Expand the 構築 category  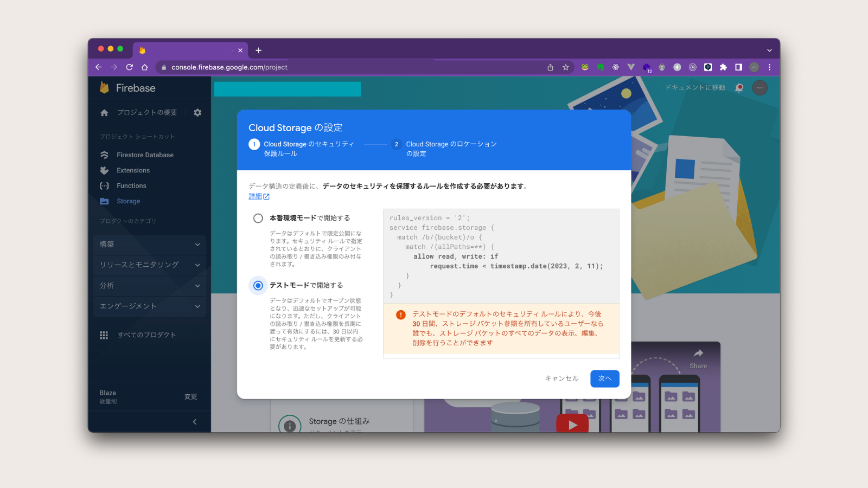150,245
